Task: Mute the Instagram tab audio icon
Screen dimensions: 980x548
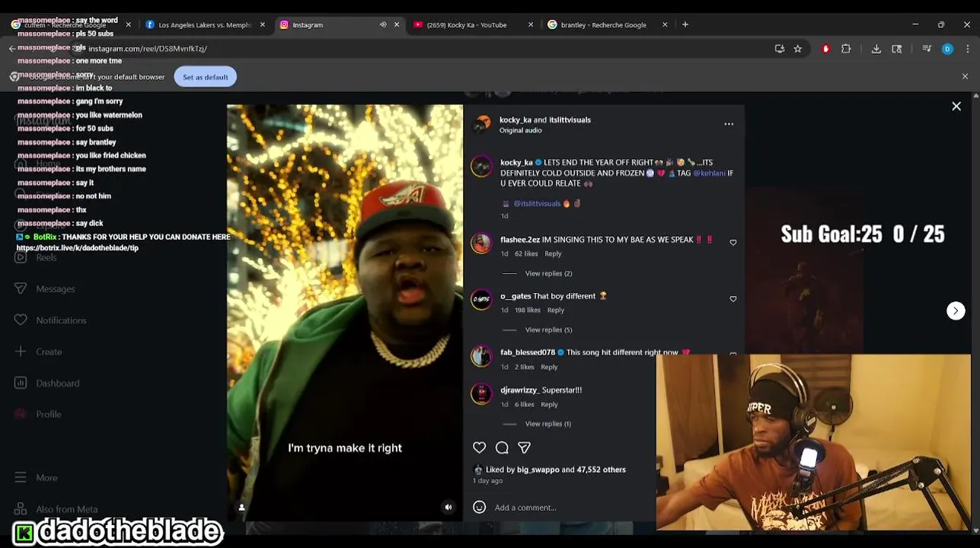Action: click(383, 24)
